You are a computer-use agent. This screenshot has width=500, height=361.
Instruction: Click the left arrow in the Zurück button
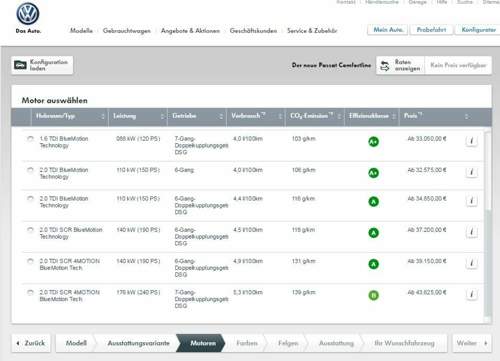18,343
